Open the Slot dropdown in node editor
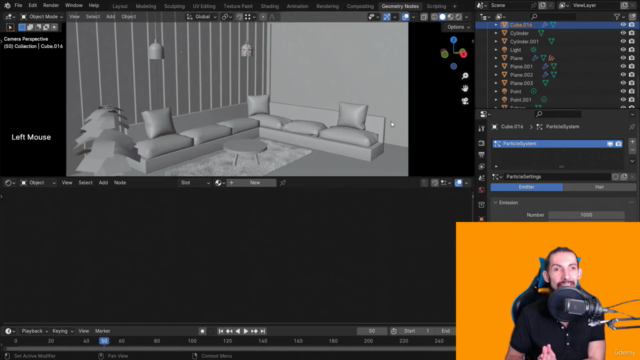The height and width of the screenshot is (360, 640). click(x=195, y=182)
